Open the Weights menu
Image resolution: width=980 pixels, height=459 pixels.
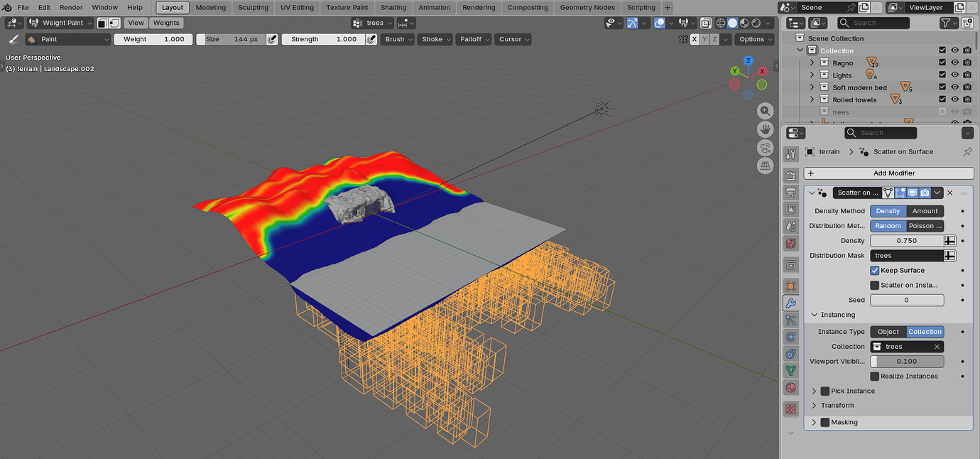(x=166, y=23)
